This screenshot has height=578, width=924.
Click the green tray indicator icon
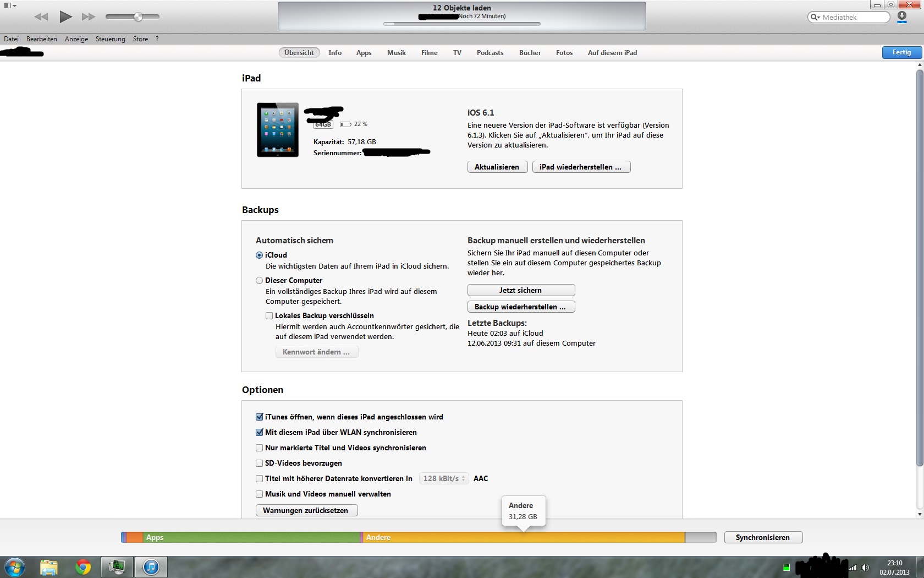point(787,568)
